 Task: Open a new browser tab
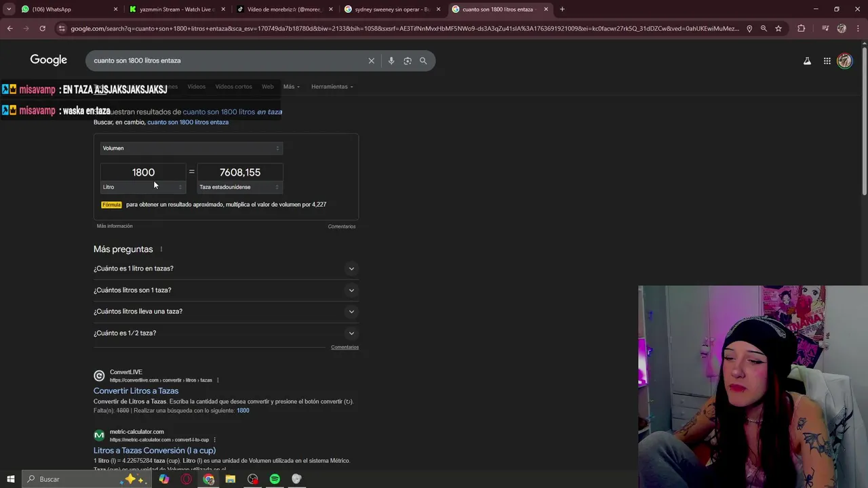click(562, 9)
